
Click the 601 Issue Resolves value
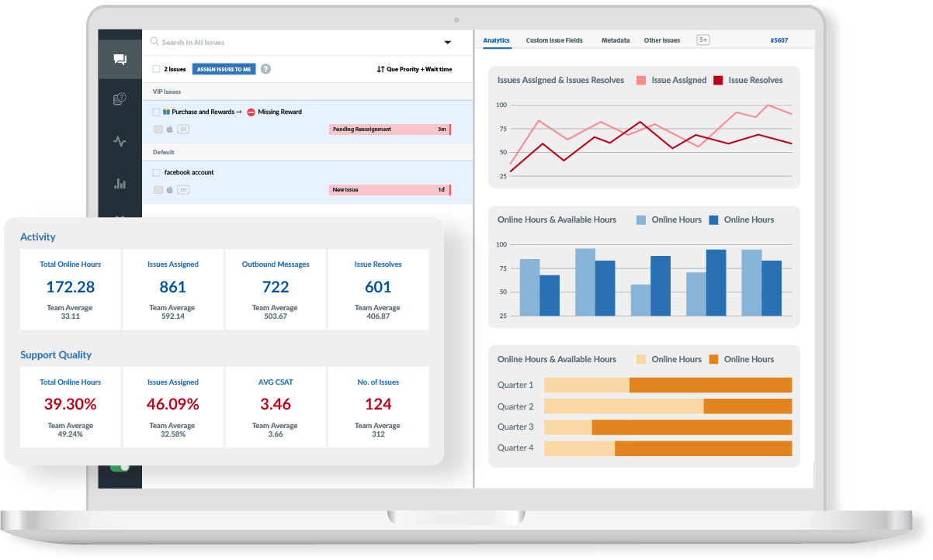[378, 286]
